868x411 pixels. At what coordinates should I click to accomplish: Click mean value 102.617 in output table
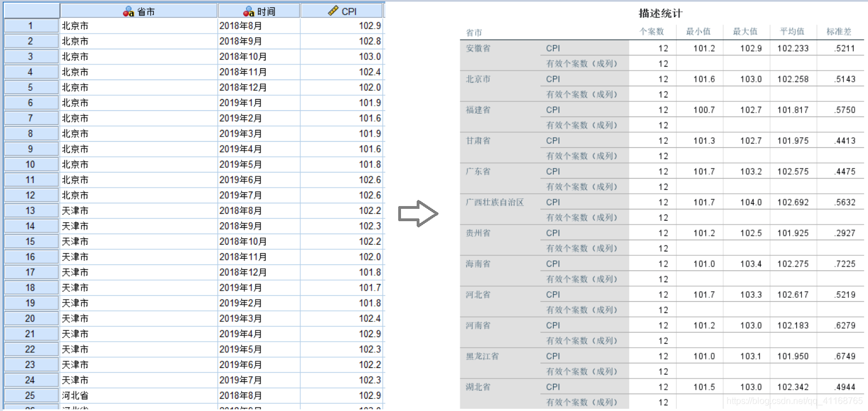793,295
